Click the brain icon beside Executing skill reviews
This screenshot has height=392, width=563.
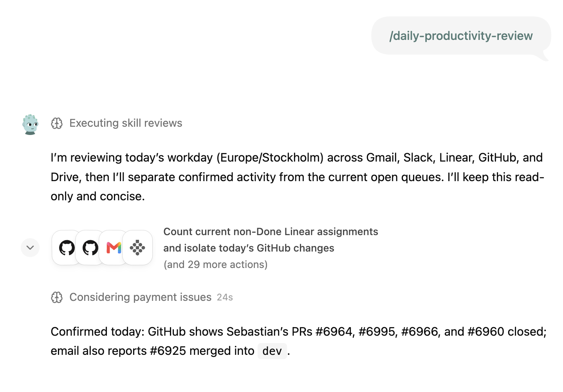57,123
